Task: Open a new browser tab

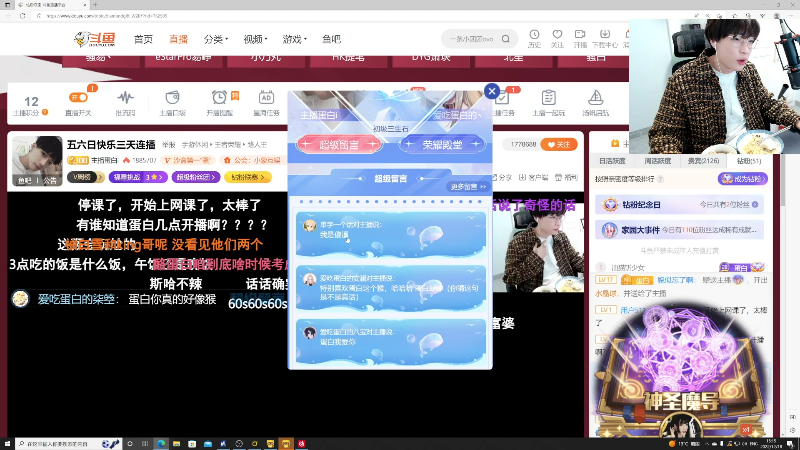Action: pyautogui.click(x=95, y=5)
